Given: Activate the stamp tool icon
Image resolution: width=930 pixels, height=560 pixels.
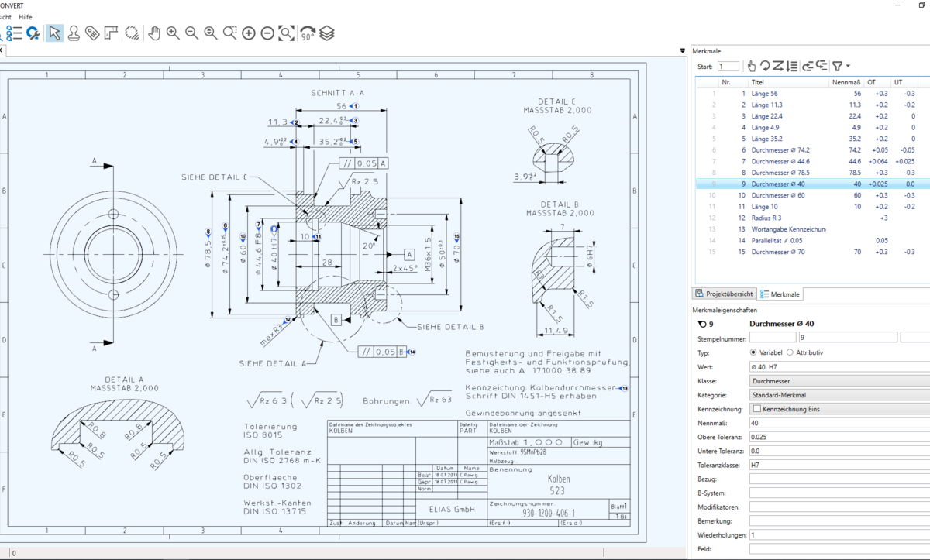Looking at the screenshot, I should [74, 33].
